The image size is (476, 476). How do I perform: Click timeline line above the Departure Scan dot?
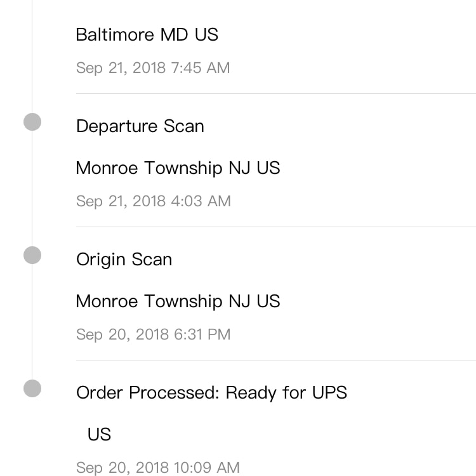click(32, 56)
